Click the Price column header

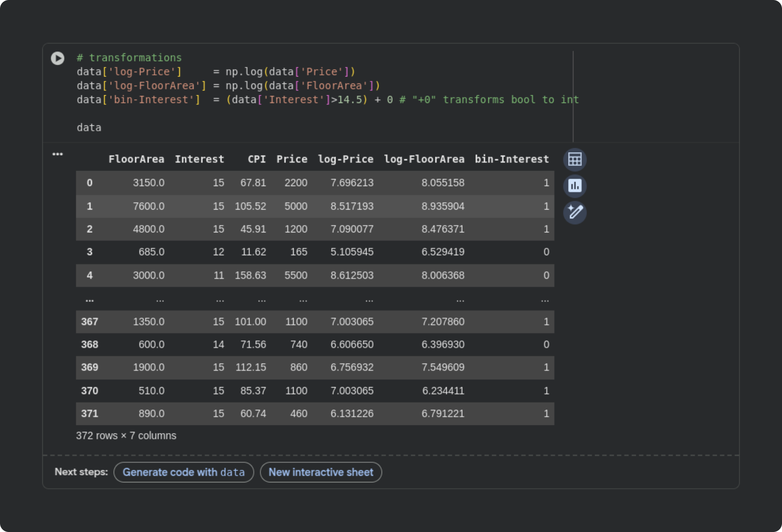click(x=292, y=159)
